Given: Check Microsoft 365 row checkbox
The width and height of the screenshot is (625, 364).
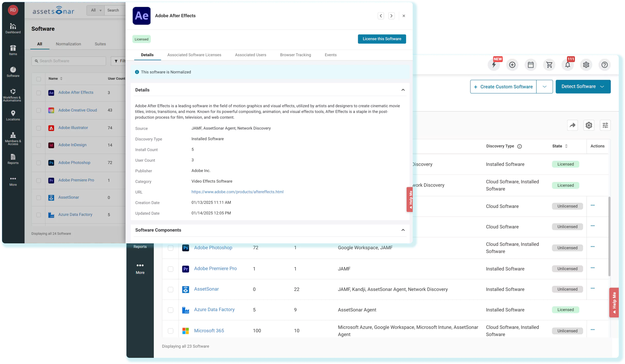Looking at the screenshot, I should tap(171, 331).
